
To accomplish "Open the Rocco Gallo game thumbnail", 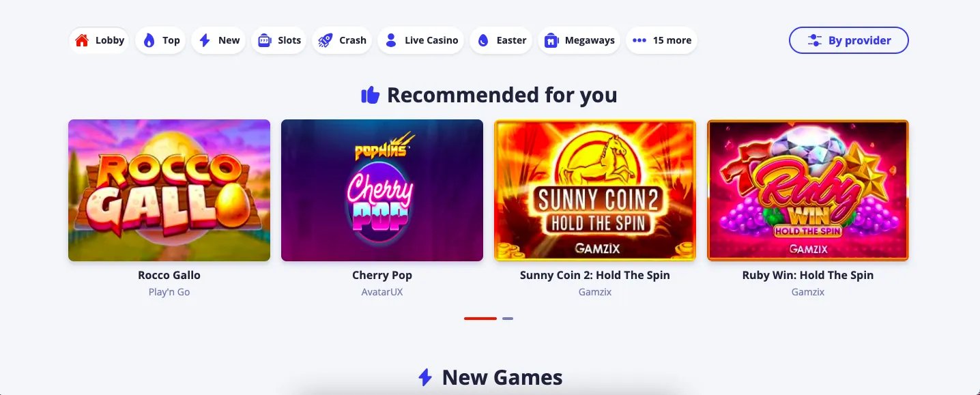I will pos(169,190).
